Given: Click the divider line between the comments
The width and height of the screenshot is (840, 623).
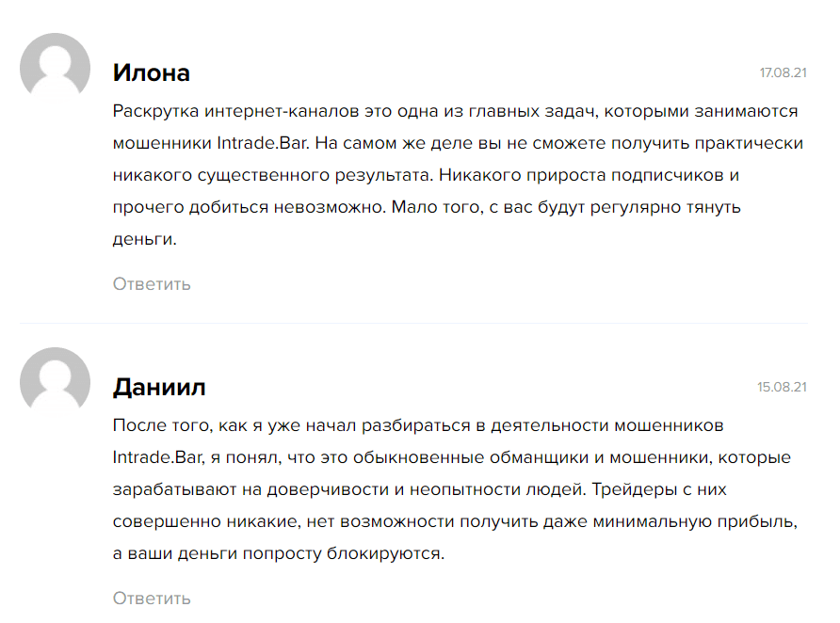Looking at the screenshot, I should click(x=413, y=324).
